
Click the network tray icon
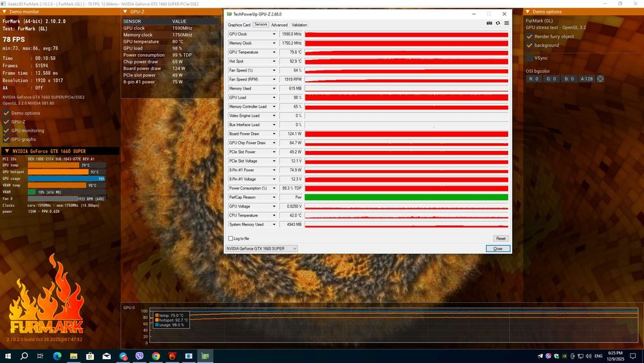pos(580,356)
